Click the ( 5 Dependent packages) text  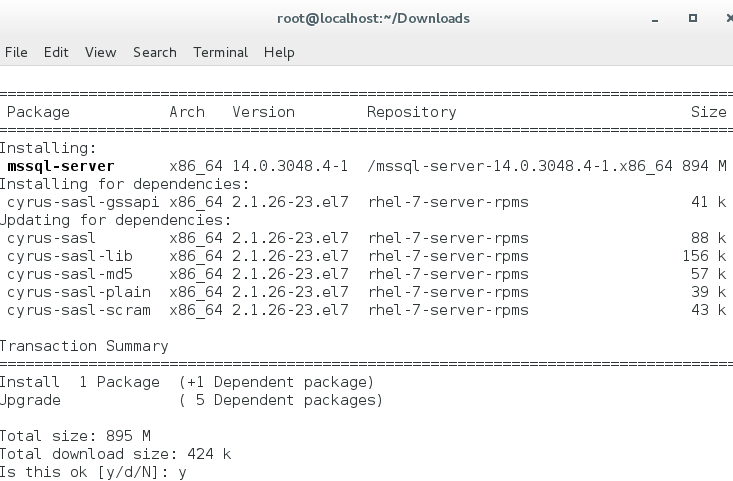pyautogui.click(x=280, y=401)
